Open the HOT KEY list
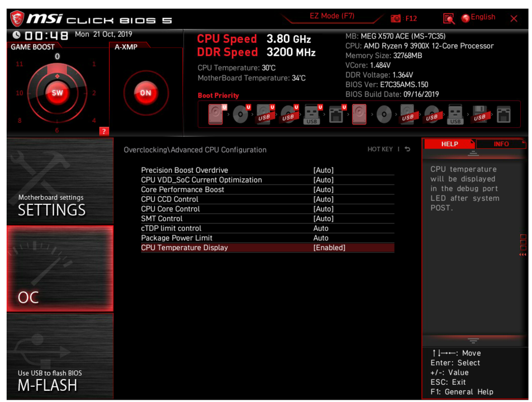 tap(380, 149)
